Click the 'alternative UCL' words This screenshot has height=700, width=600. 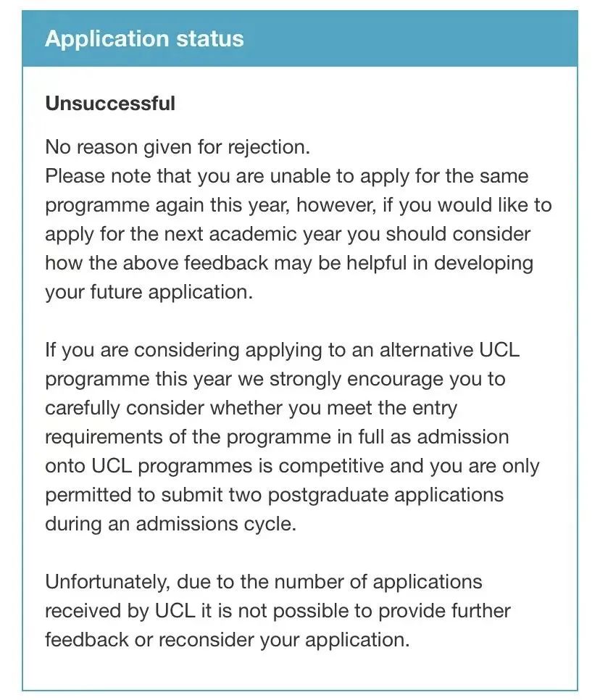click(449, 349)
